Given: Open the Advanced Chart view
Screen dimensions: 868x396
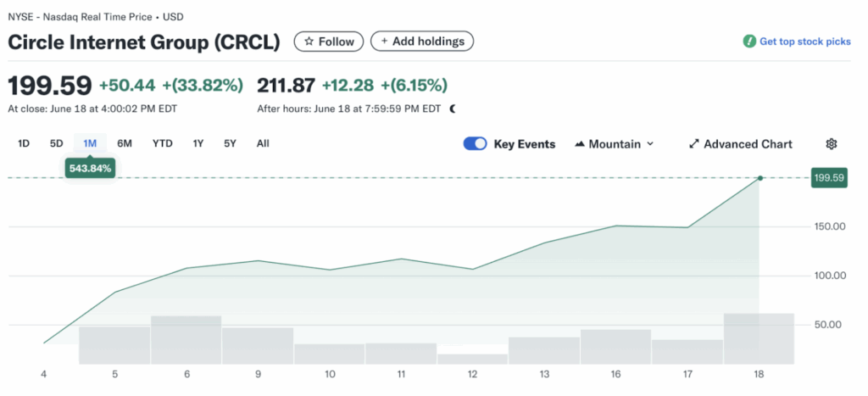Looking at the screenshot, I should [747, 144].
